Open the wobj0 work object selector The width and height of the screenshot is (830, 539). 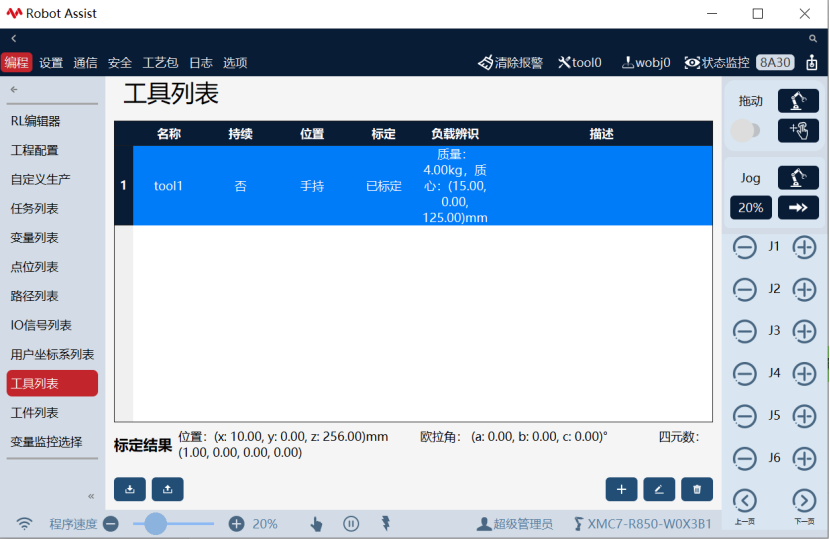point(646,62)
